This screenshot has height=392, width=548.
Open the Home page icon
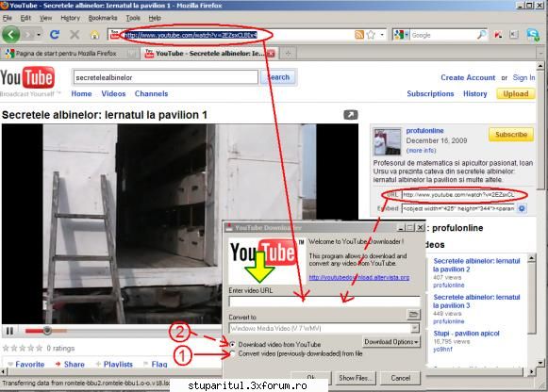[x=94, y=35]
